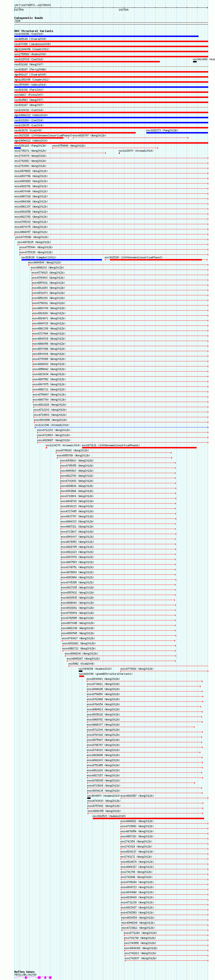Click label esv3291162 (Pang2013b)
Image resolution: width=215 pixels, height=980 pixels.
coord(30,145)
